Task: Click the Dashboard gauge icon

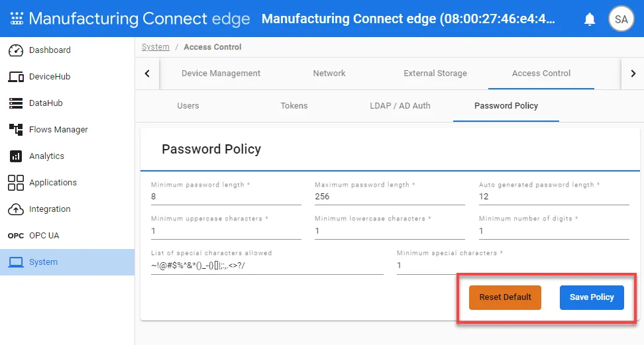Action: tap(16, 50)
